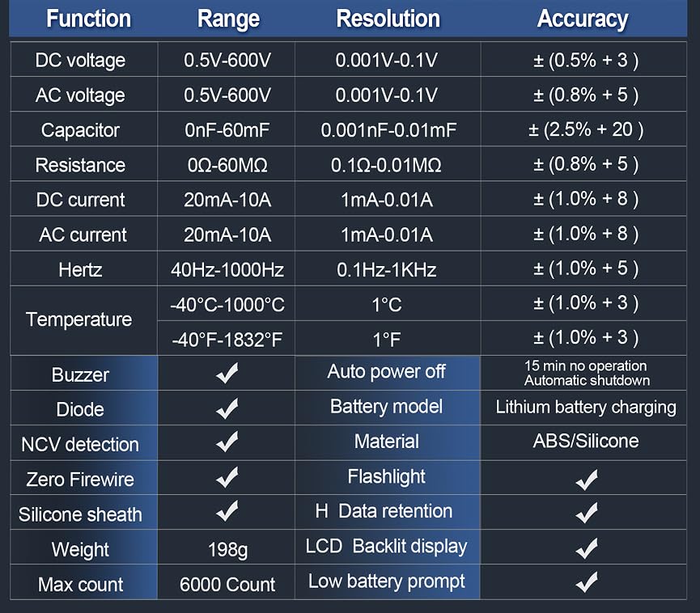Select the Range column header

[228, 19]
